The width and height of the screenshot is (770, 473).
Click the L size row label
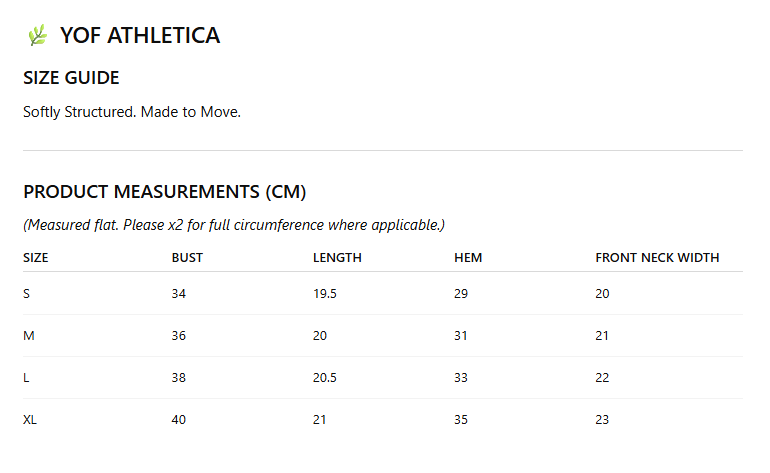pos(26,378)
